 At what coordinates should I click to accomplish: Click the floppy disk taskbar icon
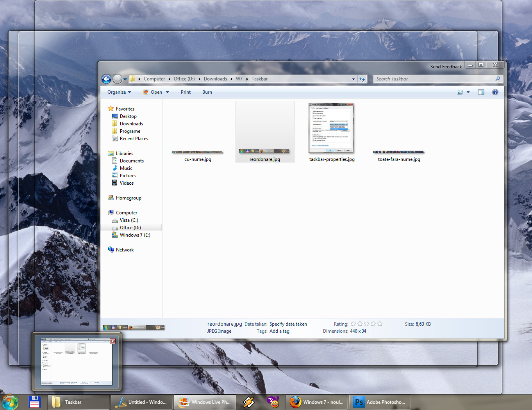coord(34,402)
